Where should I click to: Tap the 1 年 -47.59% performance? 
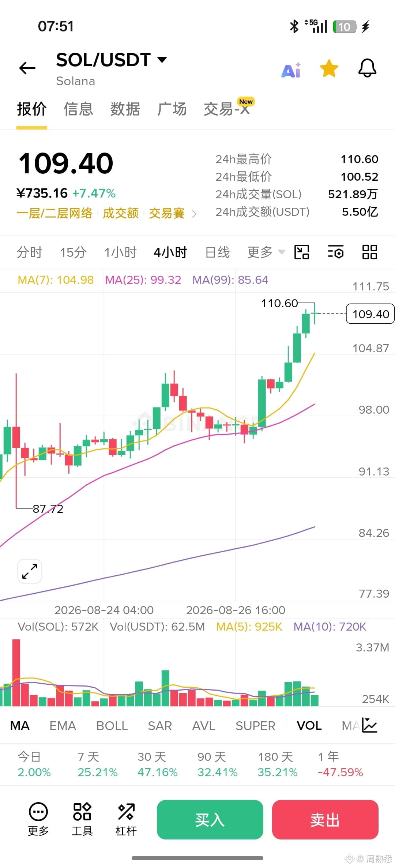tap(340, 764)
